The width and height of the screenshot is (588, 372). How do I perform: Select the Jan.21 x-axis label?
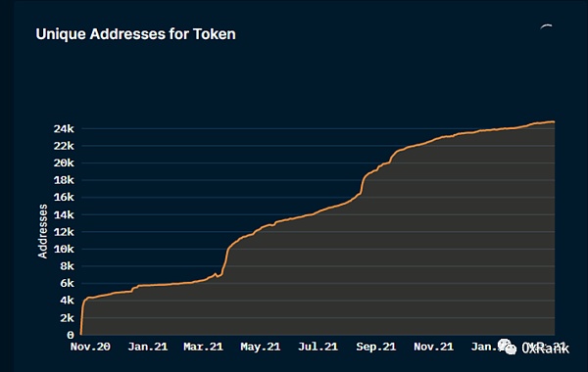tap(148, 347)
